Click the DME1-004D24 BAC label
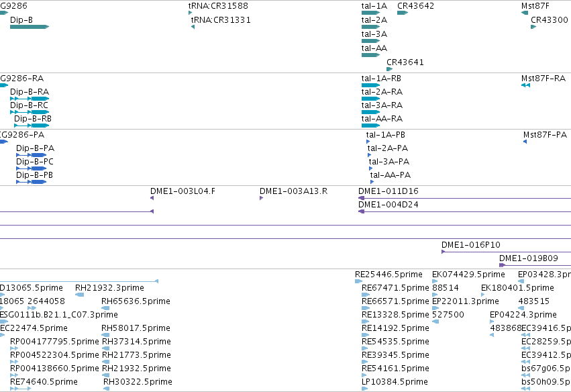 (x=388, y=205)
